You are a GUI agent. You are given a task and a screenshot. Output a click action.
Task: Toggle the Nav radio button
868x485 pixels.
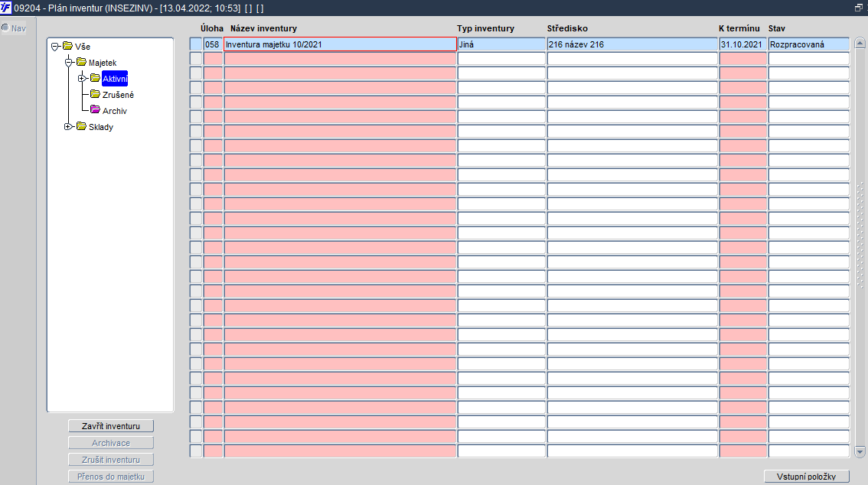[5, 28]
